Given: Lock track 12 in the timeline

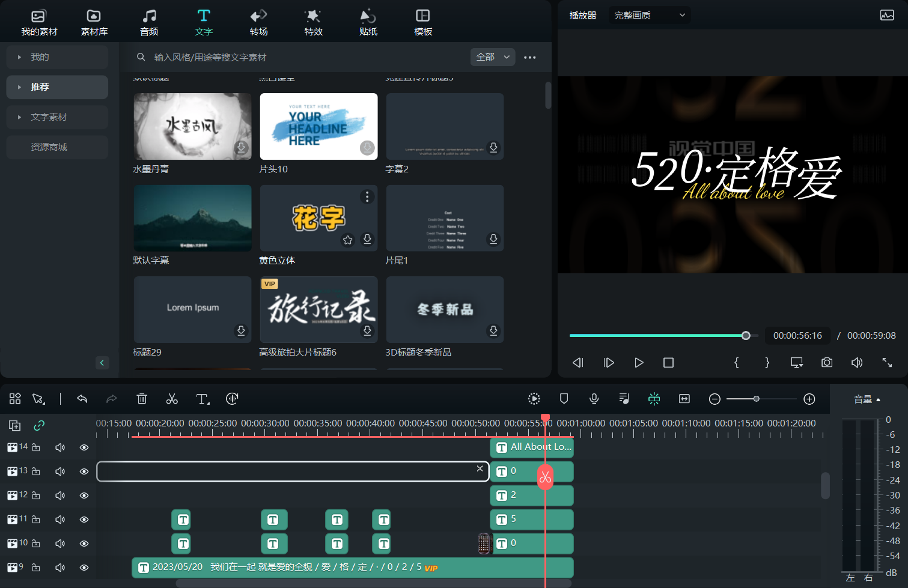Looking at the screenshot, I should [35, 495].
